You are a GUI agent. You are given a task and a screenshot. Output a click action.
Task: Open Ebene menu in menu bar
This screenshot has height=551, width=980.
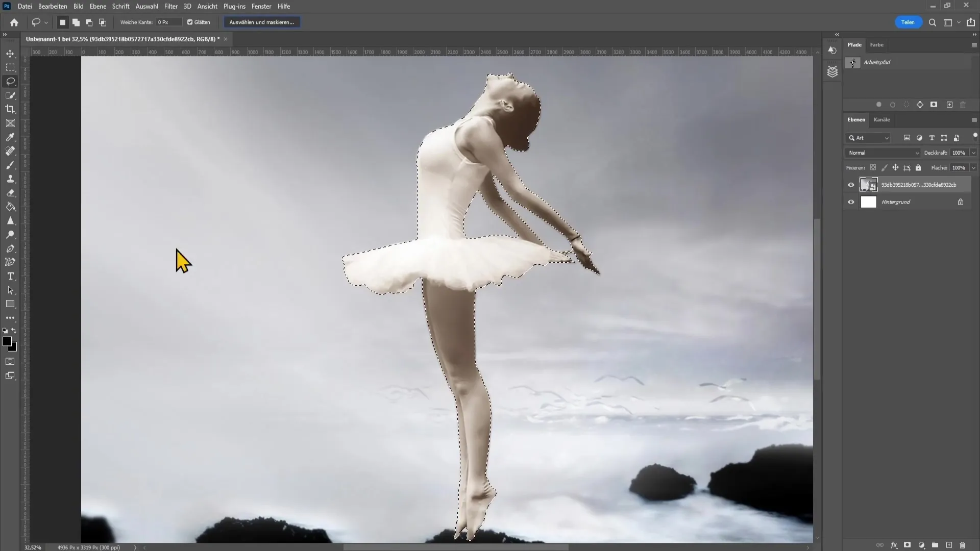pos(96,6)
